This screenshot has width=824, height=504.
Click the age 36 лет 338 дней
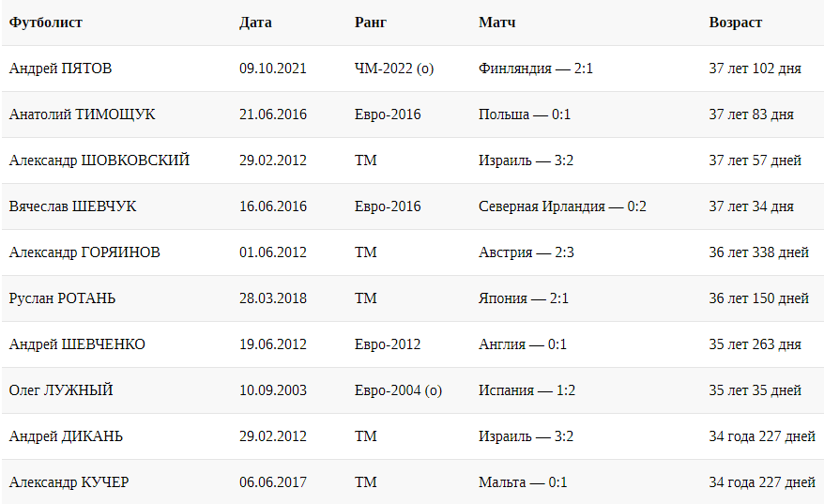(x=759, y=252)
